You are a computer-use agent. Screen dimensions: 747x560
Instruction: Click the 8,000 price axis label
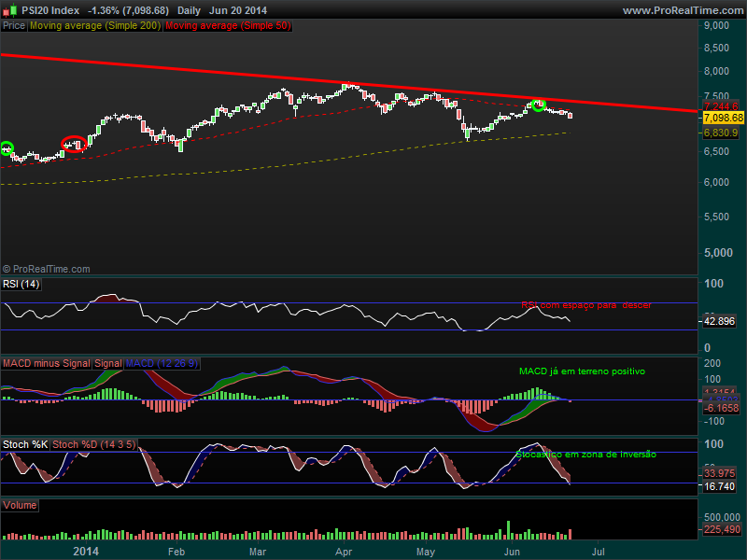716,71
